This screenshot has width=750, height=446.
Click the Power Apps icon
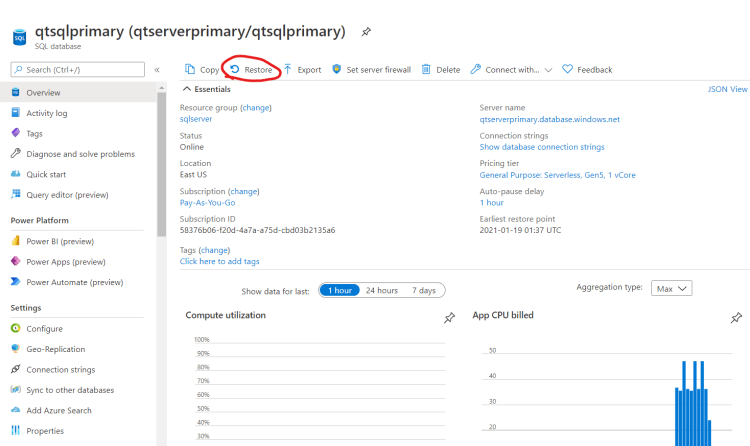click(x=16, y=261)
